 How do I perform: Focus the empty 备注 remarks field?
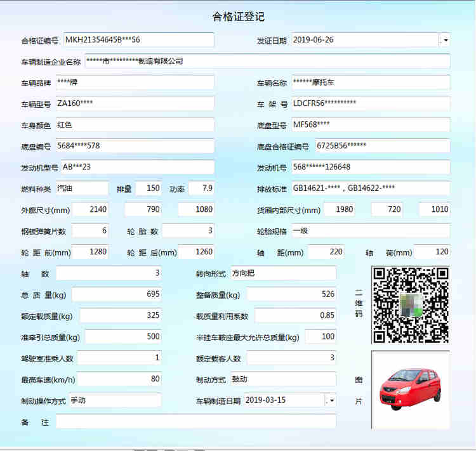click(x=196, y=422)
